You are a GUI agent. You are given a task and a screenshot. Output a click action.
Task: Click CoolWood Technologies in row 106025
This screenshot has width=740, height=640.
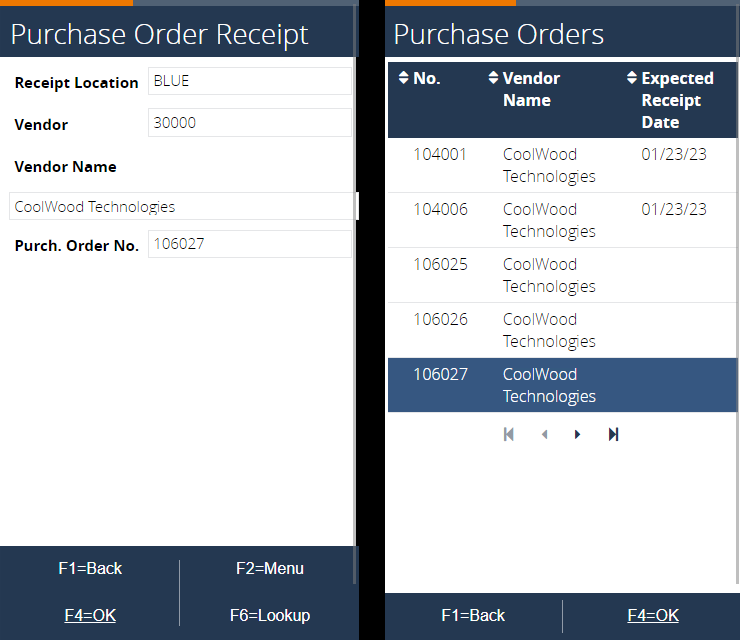click(549, 275)
